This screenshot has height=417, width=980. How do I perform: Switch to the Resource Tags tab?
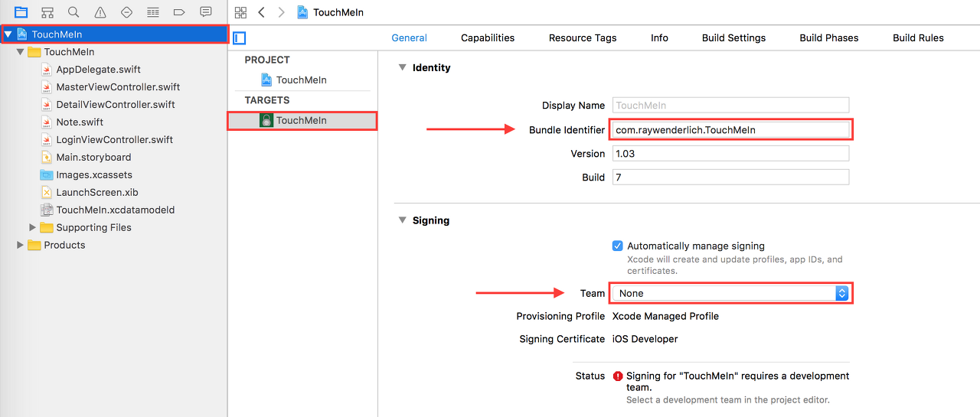pos(583,37)
